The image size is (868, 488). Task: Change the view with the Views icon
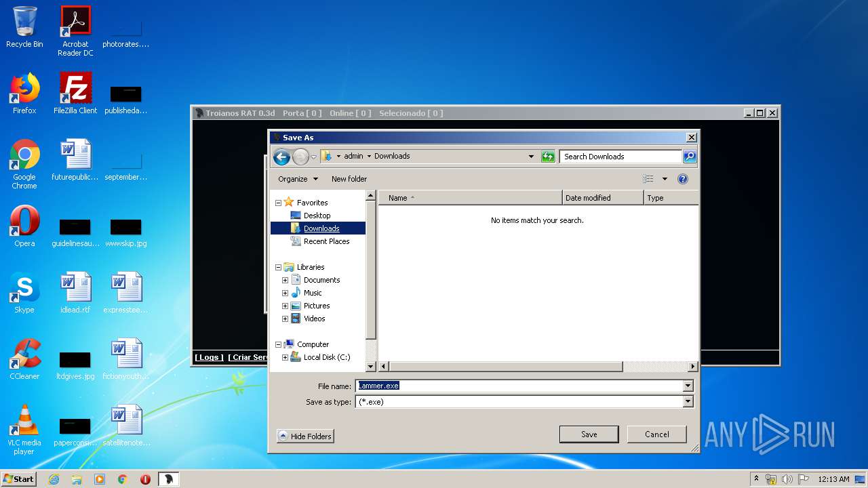648,179
